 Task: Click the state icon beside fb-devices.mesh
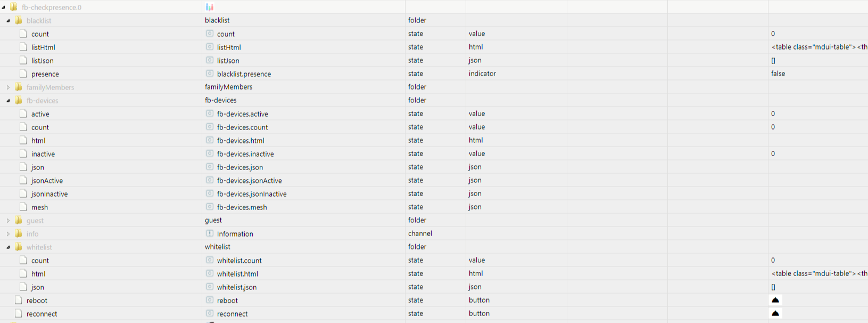coord(210,207)
